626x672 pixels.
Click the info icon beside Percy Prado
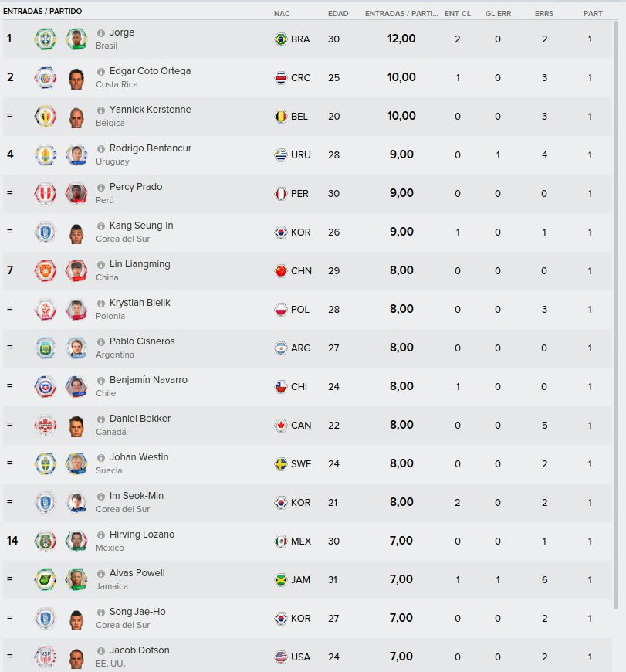(101, 188)
